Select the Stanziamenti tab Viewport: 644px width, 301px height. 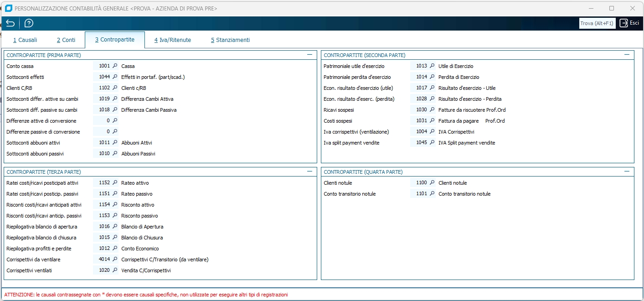[x=230, y=40]
